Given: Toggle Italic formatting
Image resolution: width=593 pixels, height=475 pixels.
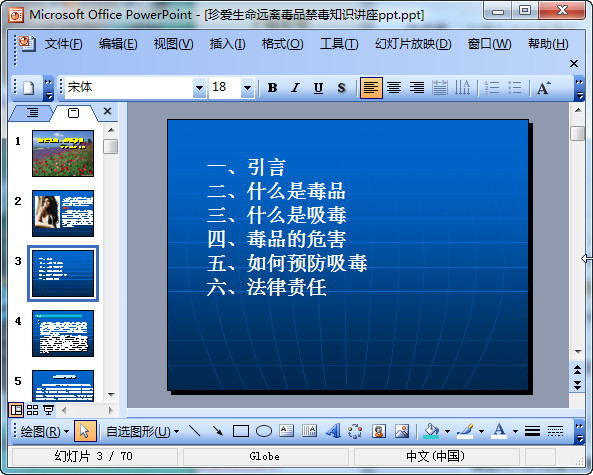Looking at the screenshot, I should 295,88.
